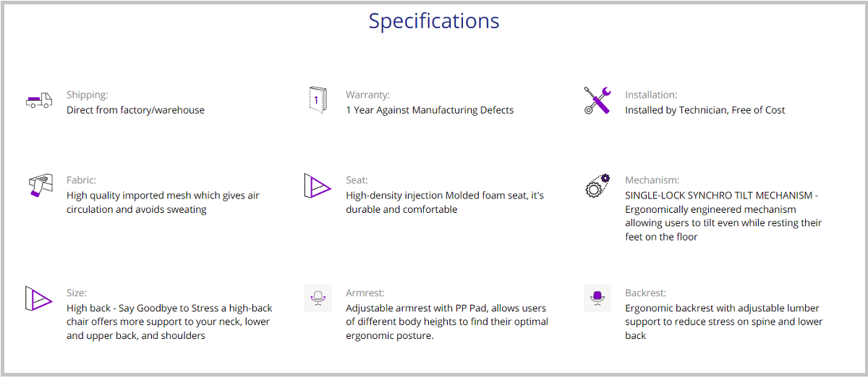This screenshot has height=378, width=868.
Task: Click the Armrest label
Action: pos(365,293)
